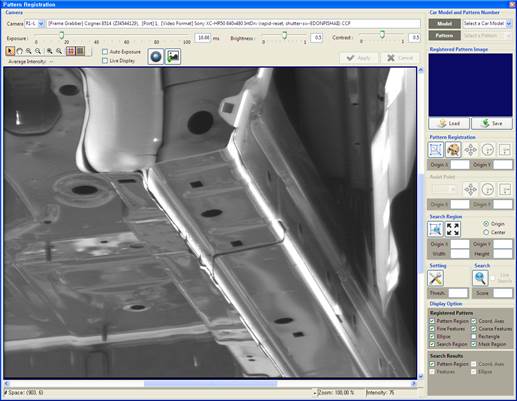
Task: Click the expand search region to full icon
Action: click(x=453, y=229)
